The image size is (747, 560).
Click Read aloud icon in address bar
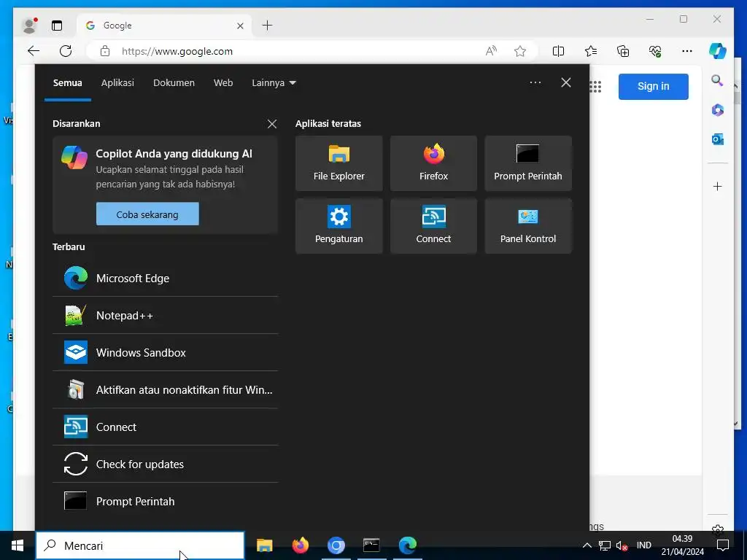[491, 51]
